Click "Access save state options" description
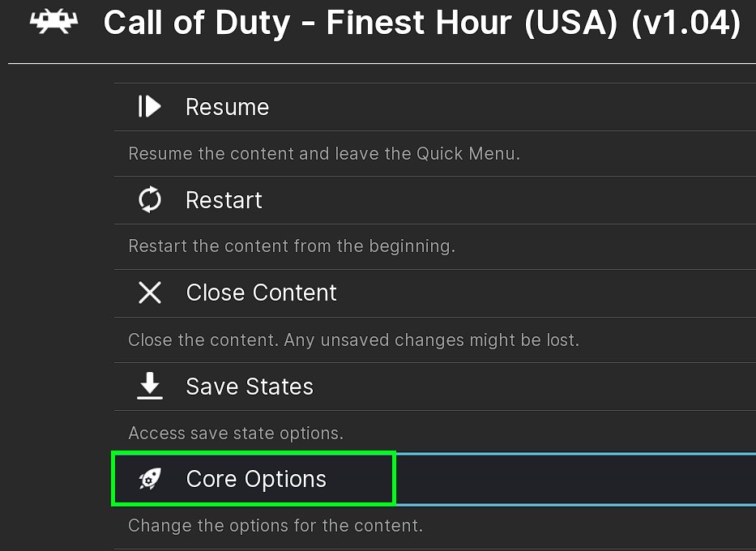Screen dimensions: 756x551 [236, 433]
